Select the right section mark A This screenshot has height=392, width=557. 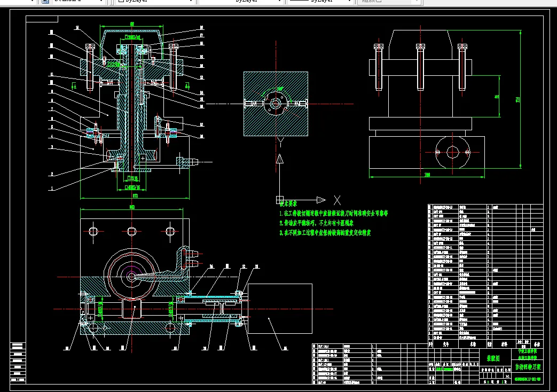187,85
